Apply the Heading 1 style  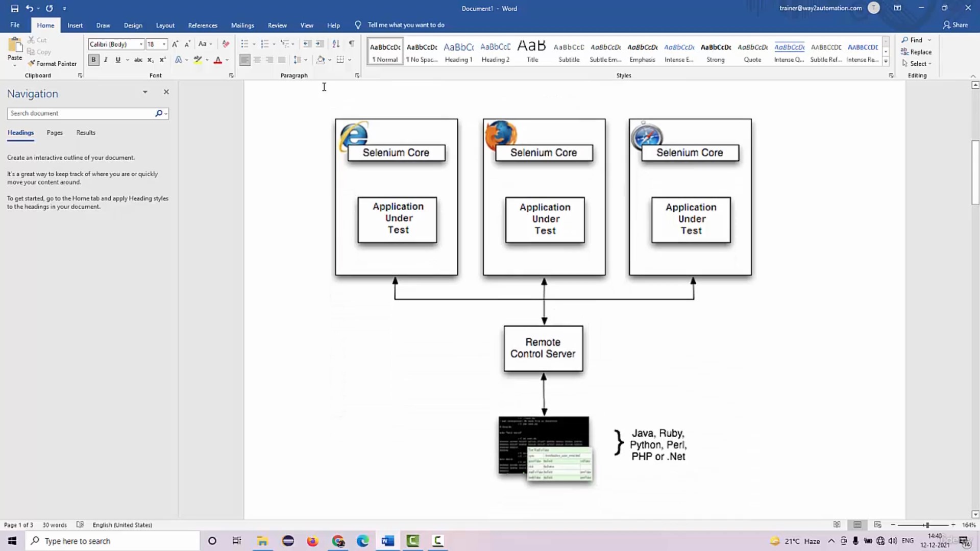click(459, 52)
